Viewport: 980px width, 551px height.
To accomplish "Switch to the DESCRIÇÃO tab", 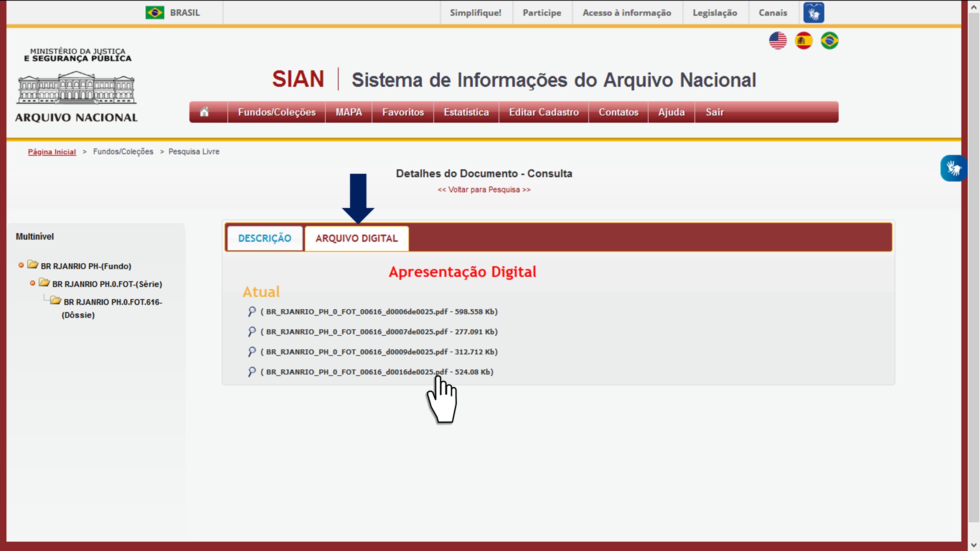I will pyautogui.click(x=264, y=238).
